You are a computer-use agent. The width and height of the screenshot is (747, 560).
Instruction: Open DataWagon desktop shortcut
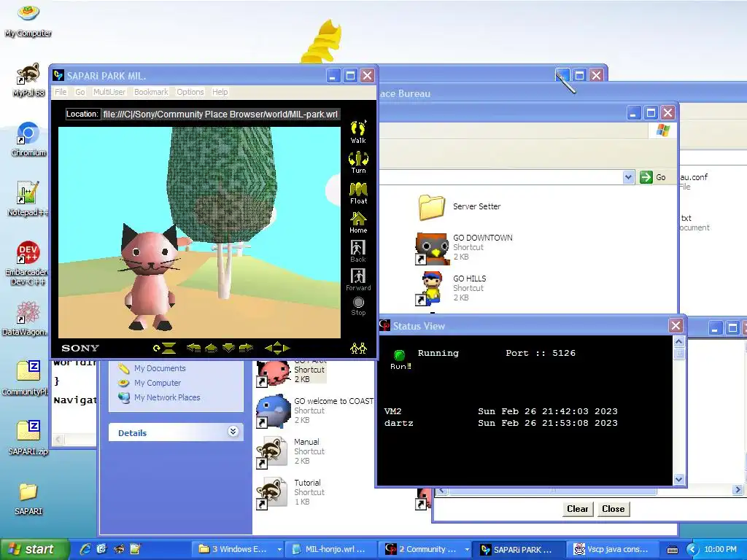[26, 318]
